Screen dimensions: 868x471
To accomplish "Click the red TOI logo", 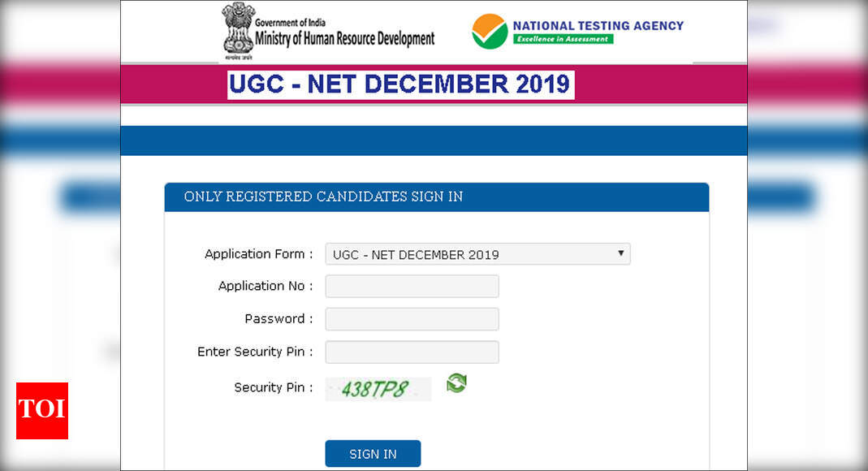I will [x=42, y=410].
